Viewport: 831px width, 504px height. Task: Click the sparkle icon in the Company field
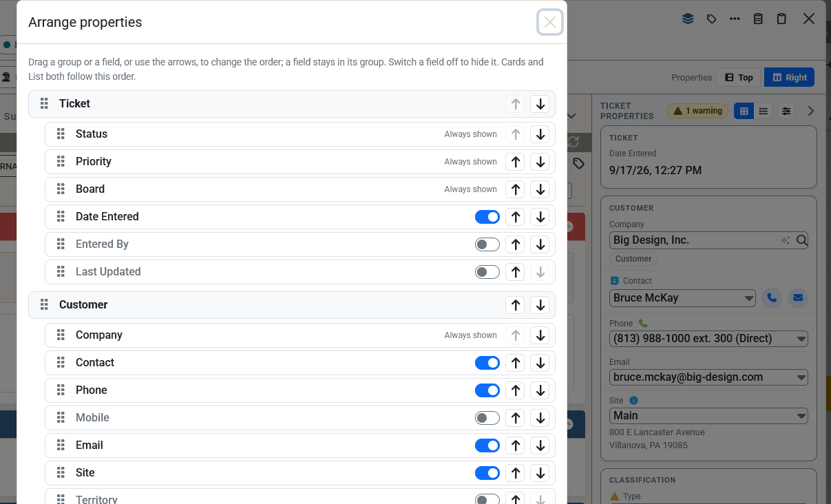coord(786,240)
